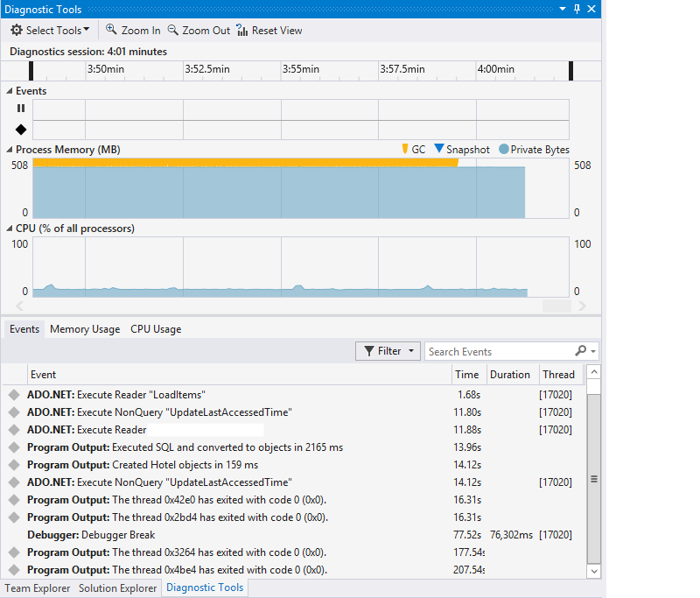700x598 pixels.
Task: Click diamond icon of Execute Reader "LoadItems"
Action: pyautogui.click(x=14, y=395)
